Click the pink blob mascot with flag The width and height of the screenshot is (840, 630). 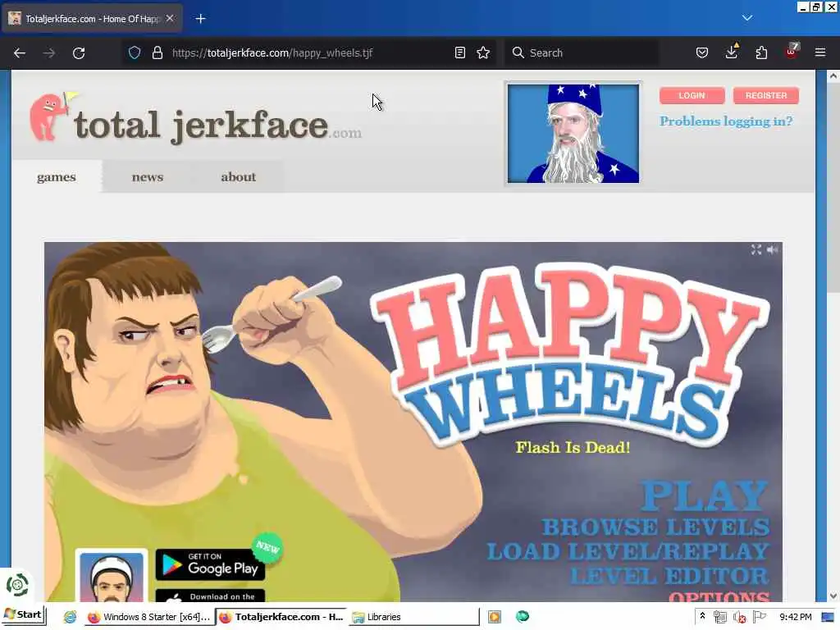[x=52, y=116]
